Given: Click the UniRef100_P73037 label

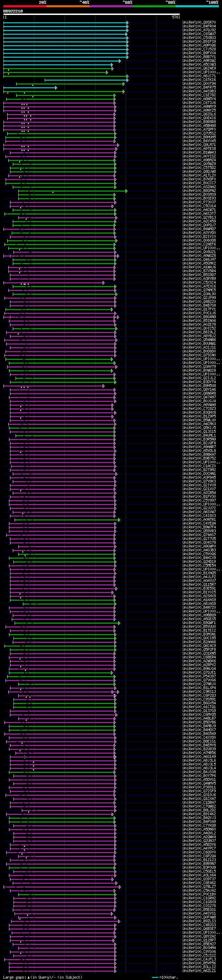Looking at the screenshot, I should [199, 202].
